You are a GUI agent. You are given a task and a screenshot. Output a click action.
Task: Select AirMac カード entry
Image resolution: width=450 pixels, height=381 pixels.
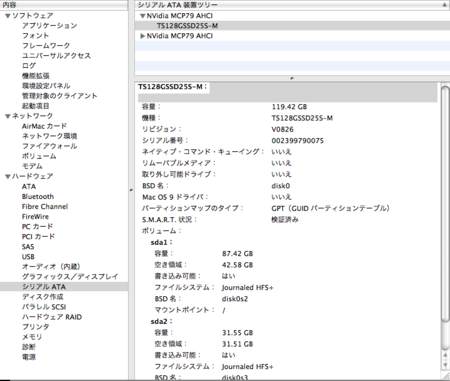(44, 126)
